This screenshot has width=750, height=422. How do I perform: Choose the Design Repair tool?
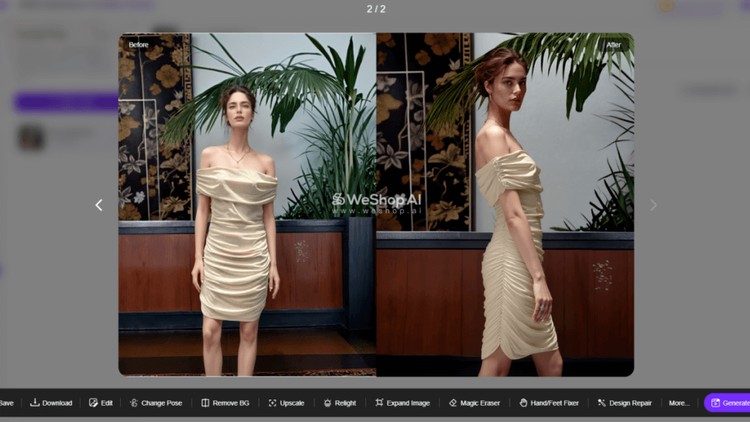tap(624, 403)
